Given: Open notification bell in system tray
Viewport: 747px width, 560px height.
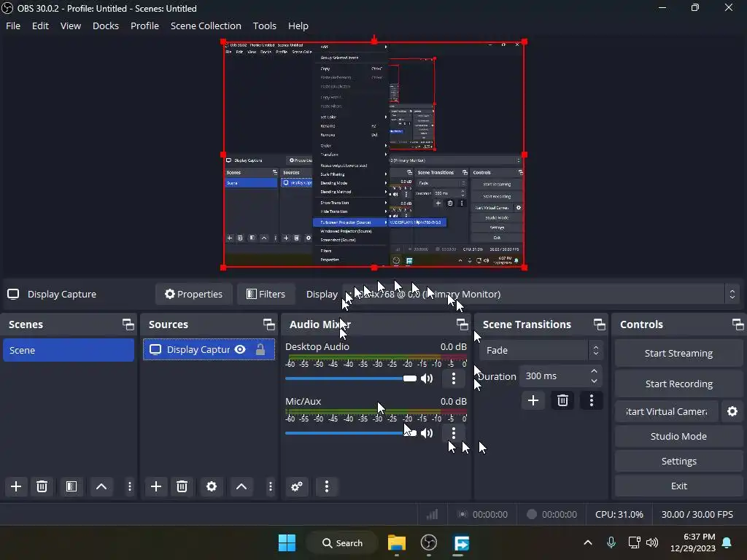Looking at the screenshot, I should click(x=727, y=542).
